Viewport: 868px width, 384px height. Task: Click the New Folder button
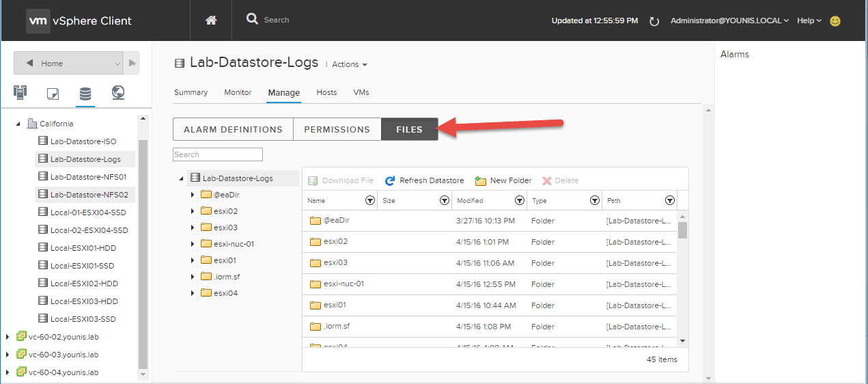click(x=503, y=180)
